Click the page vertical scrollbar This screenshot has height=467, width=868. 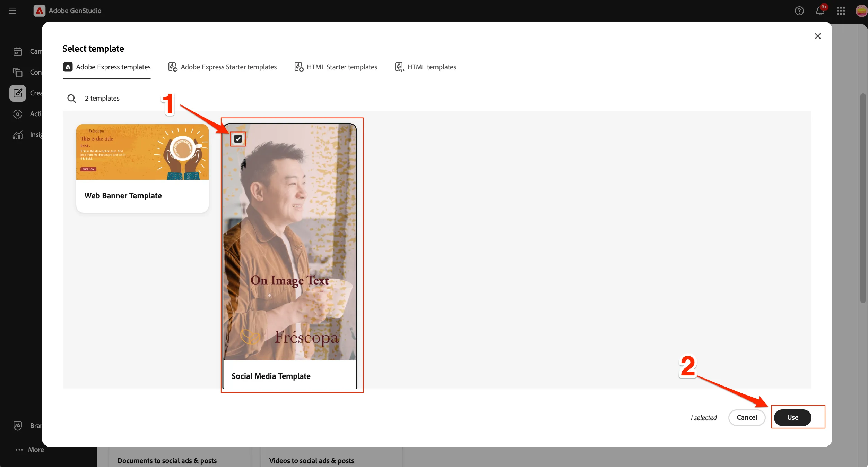[x=863, y=198]
